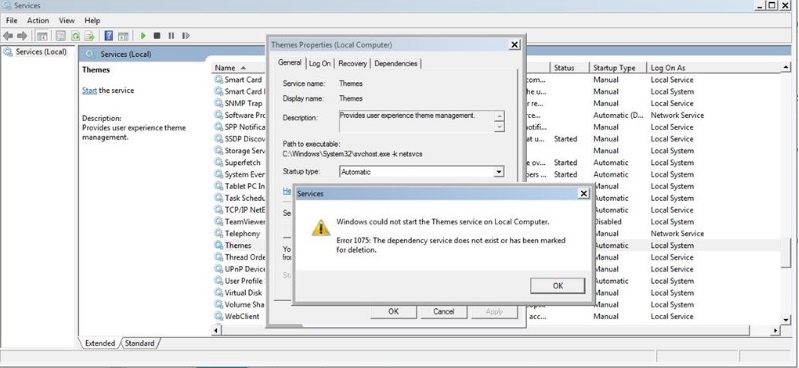Click Cancel in Themes Properties dialog

click(x=443, y=311)
